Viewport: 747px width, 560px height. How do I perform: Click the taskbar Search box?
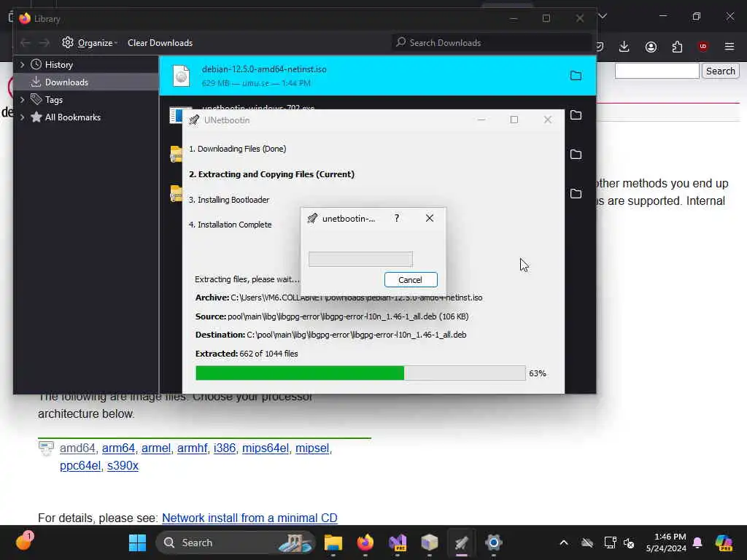[x=236, y=542]
